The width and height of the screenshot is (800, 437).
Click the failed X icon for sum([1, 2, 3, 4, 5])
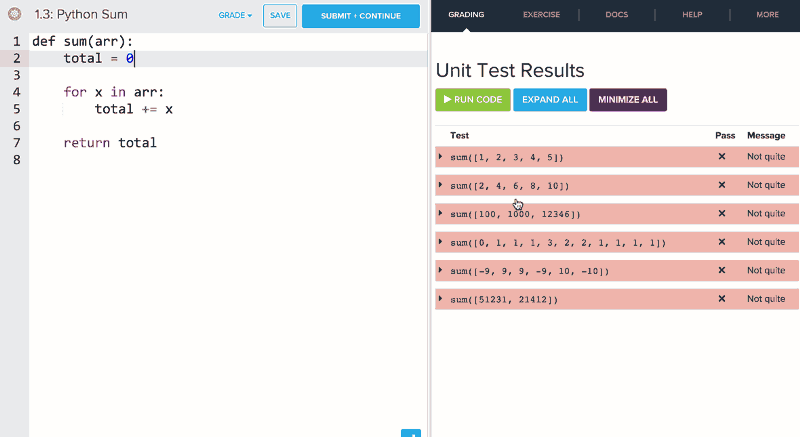coord(721,157)
